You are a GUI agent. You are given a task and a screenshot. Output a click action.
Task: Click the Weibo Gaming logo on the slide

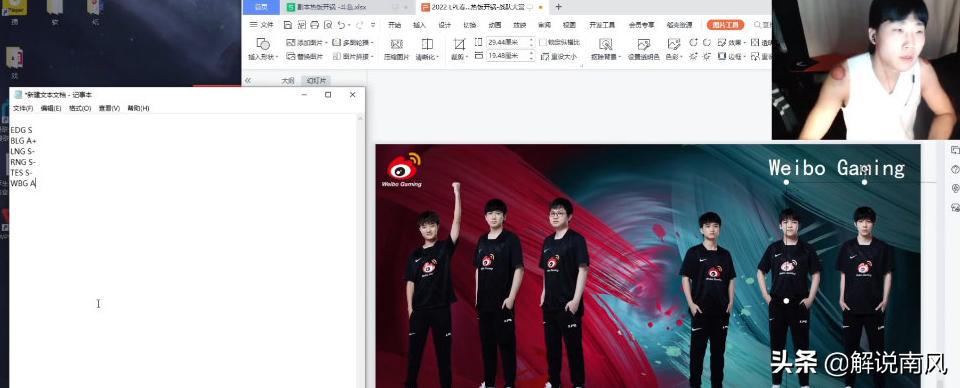[x=403, y=169]
